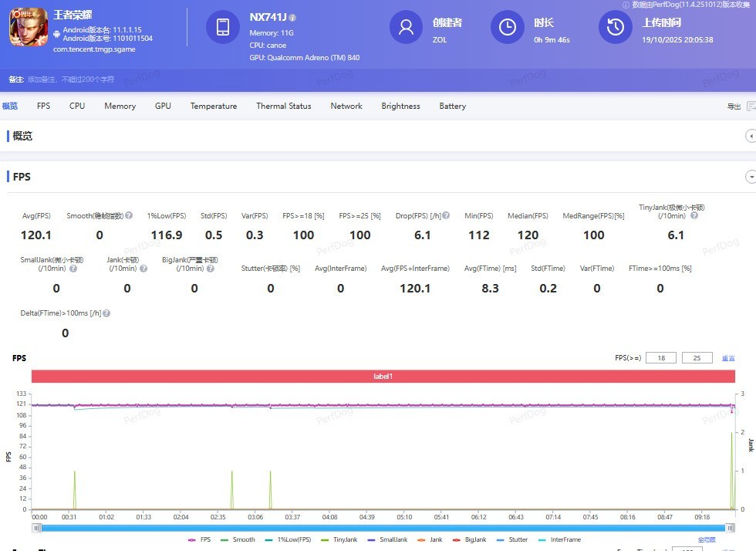Screen dimensions: 756x551
Task: Click the blue timeline range slider
Action: 383,528
